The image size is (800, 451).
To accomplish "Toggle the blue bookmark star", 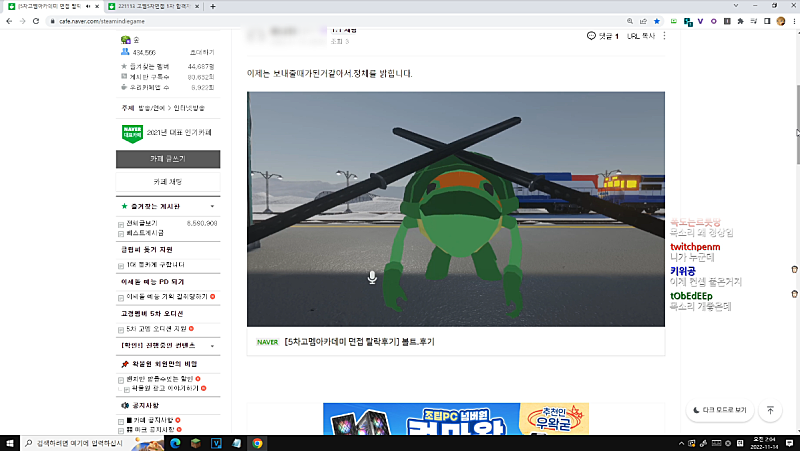I will [657, 21].
